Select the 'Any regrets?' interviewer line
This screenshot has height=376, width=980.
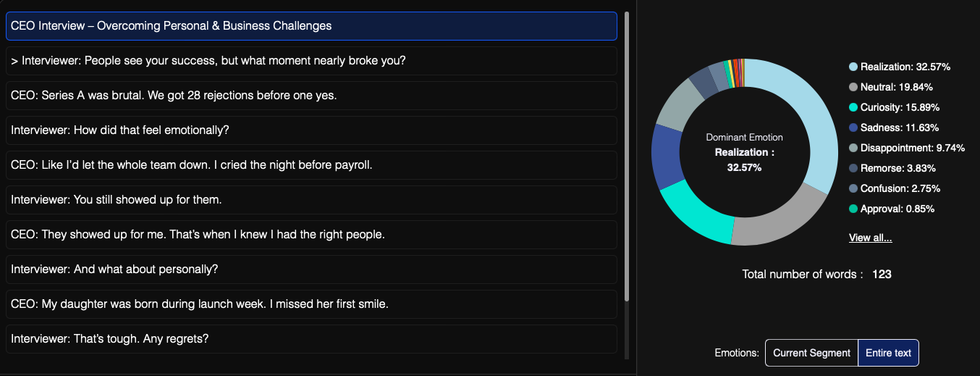coord(311,339)
